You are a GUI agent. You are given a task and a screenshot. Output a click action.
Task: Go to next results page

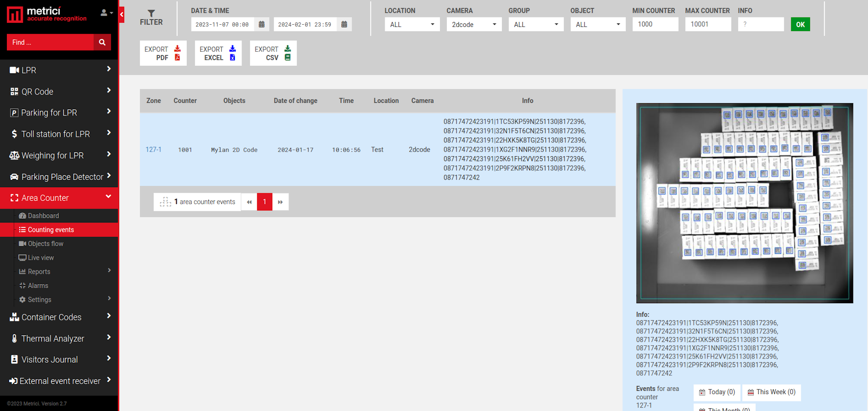point(281,202)
